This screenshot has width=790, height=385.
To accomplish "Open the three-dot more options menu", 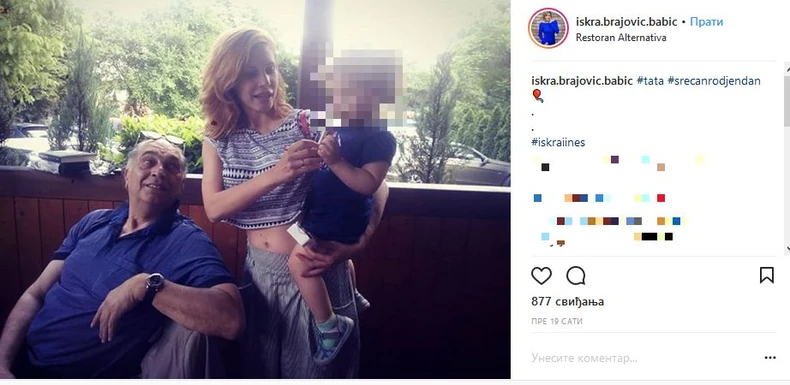I will click(x=770, y=358).
